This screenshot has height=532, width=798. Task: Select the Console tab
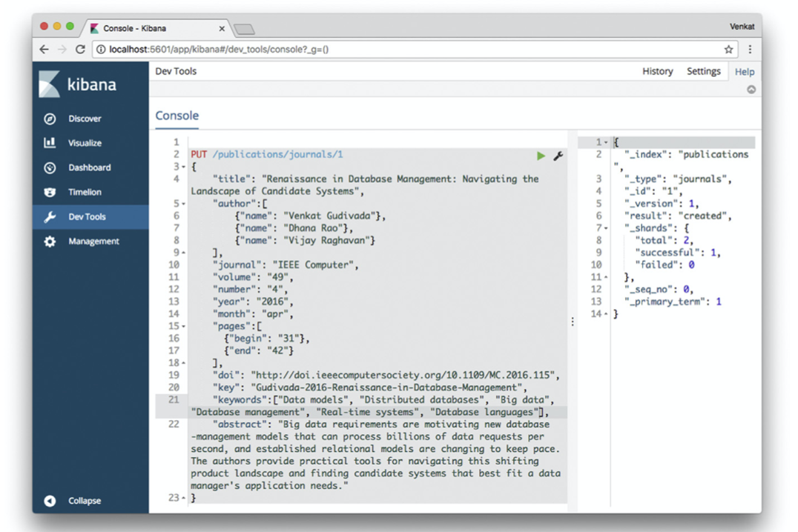(177, 116)
